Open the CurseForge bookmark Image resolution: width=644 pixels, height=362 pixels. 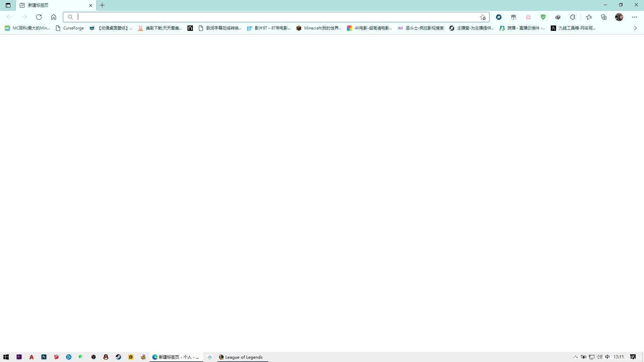coord(70,28)
